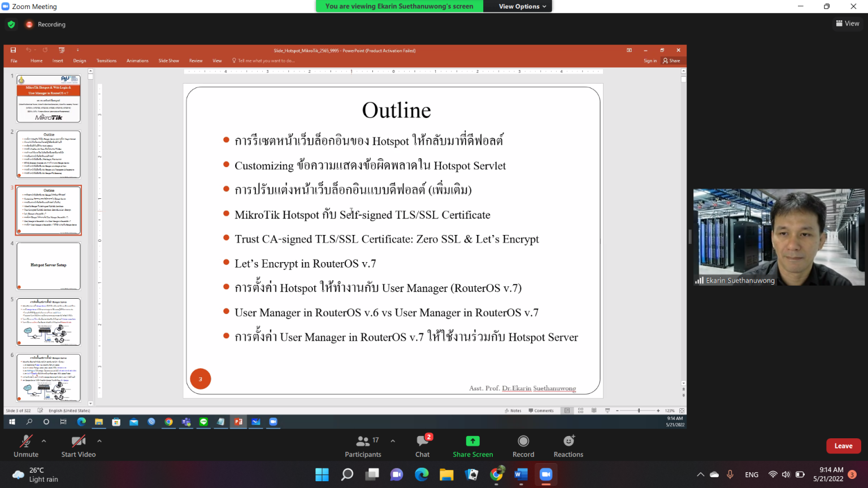
Task: Start the video camera
Action: [78, 441]
